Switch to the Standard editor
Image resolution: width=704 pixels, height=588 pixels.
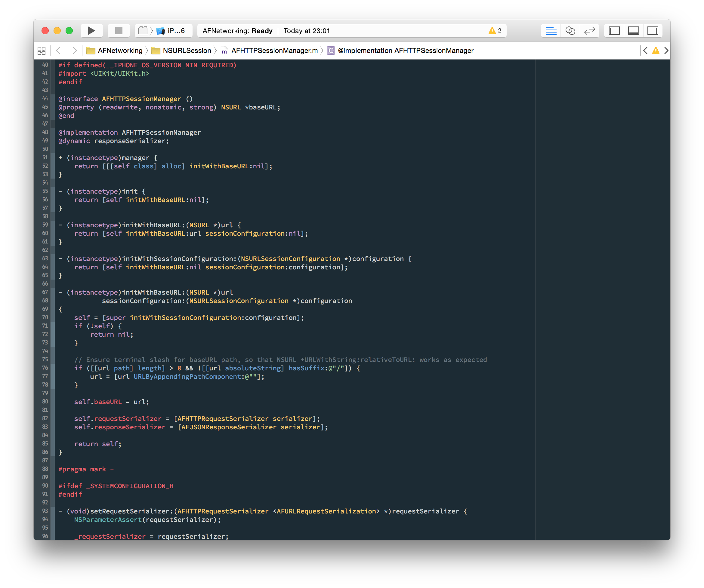coord(551,31)
